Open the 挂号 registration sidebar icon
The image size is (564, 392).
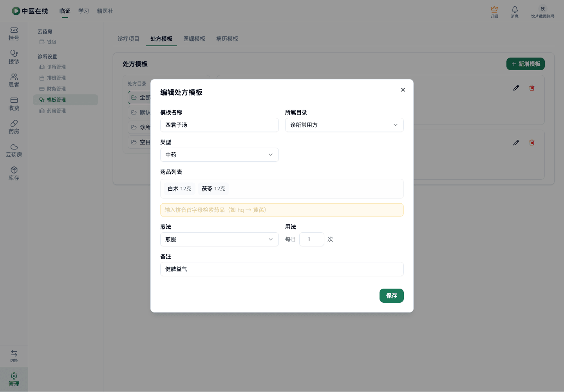click(14, 34)
